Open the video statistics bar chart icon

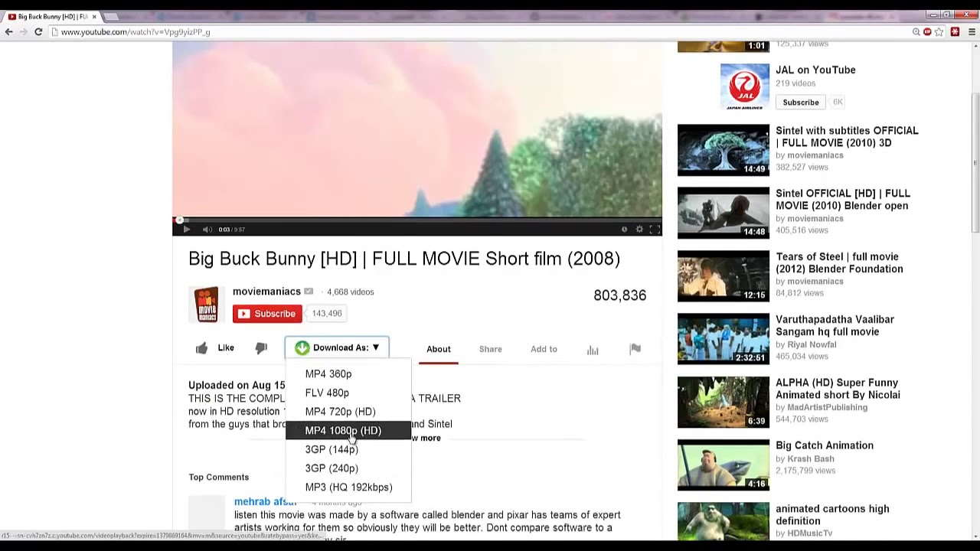click(x=593, y=350)
